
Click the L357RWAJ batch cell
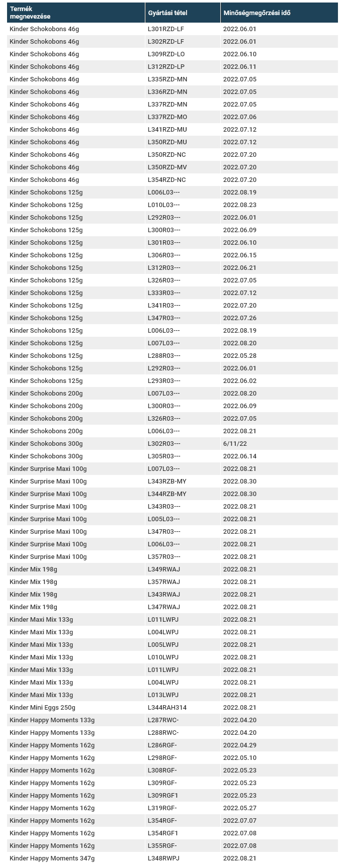[164, 582]
